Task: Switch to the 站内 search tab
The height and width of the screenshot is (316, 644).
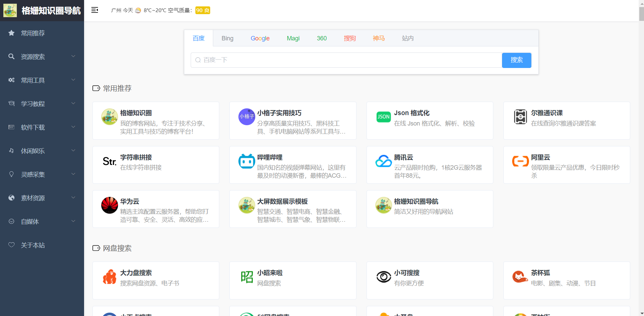Action: pos(408,38)
